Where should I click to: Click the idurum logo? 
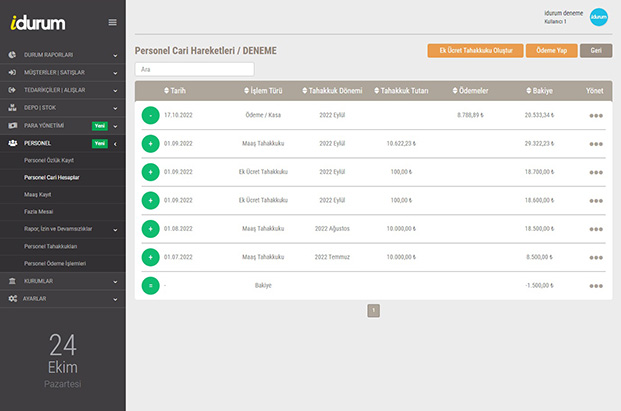pos(38,23)
